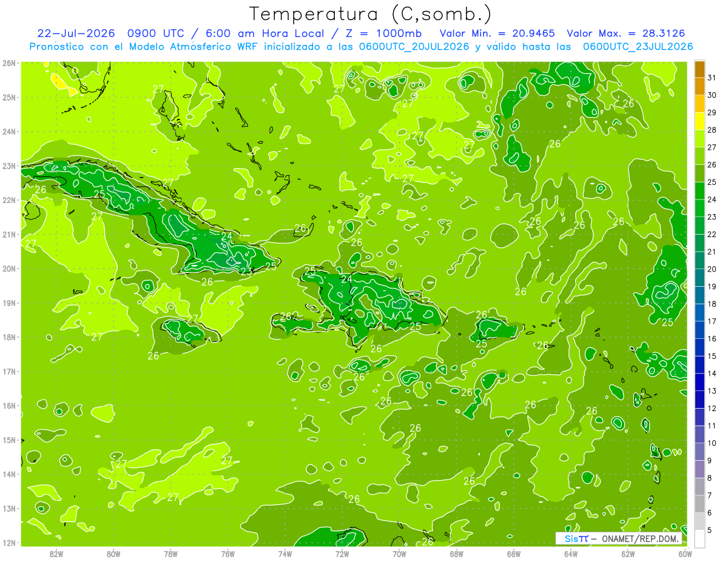The height and width of the screenshot is (562, 728).
Task: Click 'Valor Min. = 20.9465' readout
Action: [497, 33]
